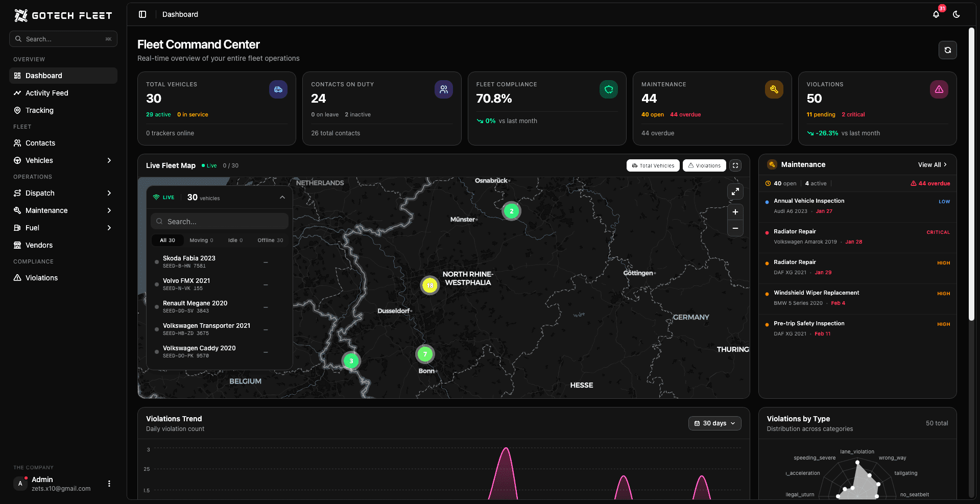Expand the map with the arrows icon
980x504 pixels.
point(735,191)
